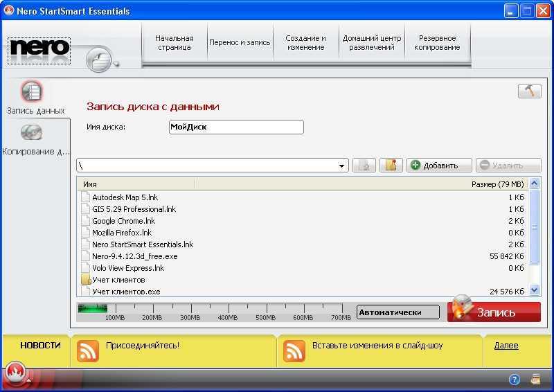
Task: Click the RSS icon beside Присоединяйтесь!
Action: pos(88,351)
